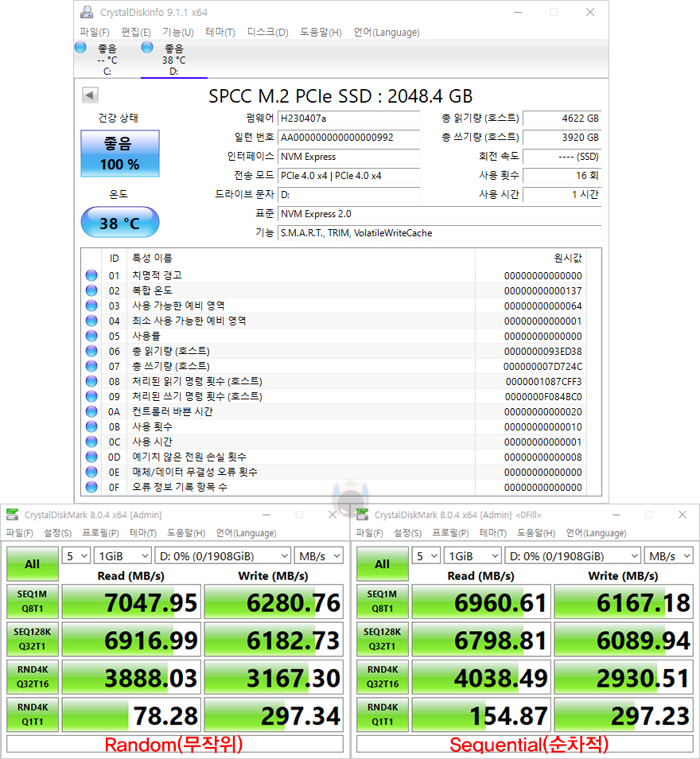Click the Sequential(순차적) comment field
Screen dimensions: 700x759
(525, 744)
